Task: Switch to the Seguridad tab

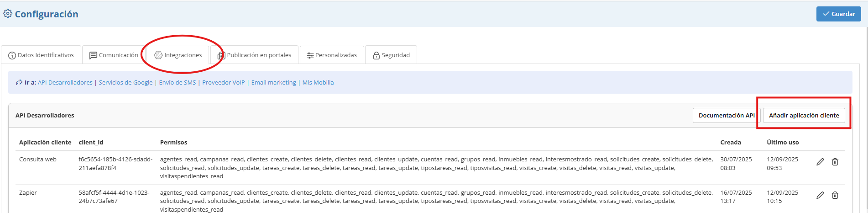Action: pyautogui.click(x=391, y=55)
